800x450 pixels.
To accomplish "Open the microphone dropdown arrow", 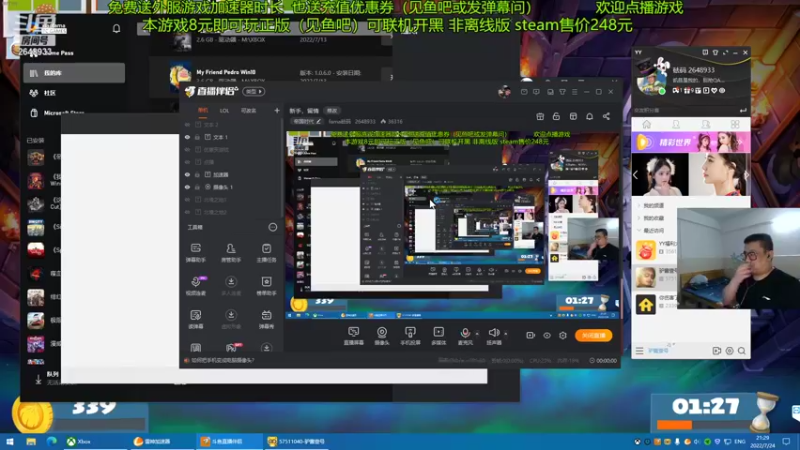I will pyautogui.click(x=477, y=334).
